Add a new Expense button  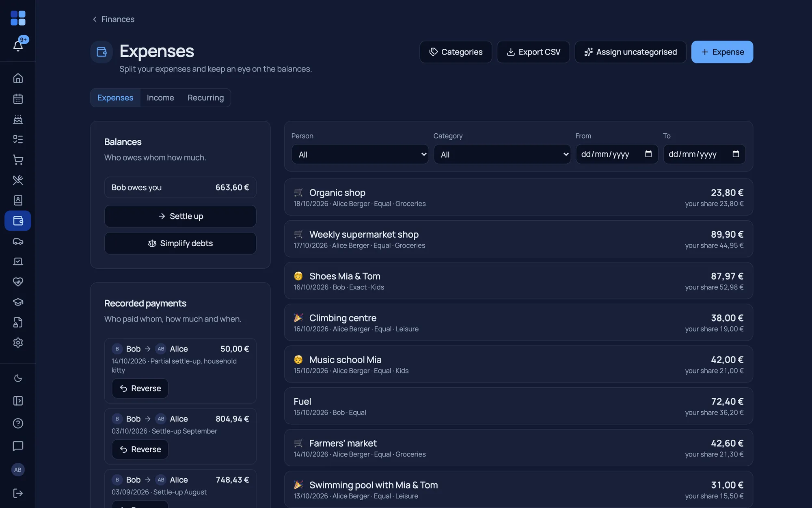722,52
